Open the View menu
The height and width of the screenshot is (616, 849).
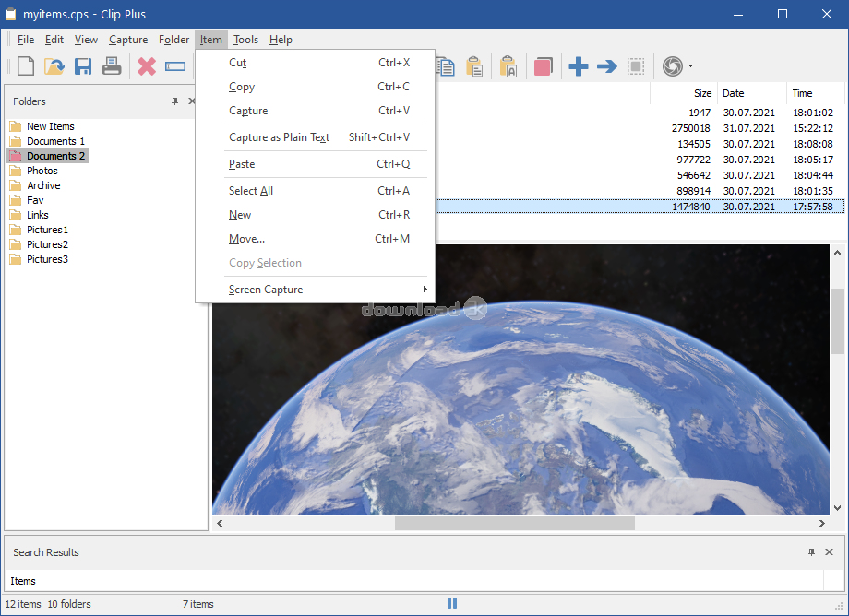86,40
